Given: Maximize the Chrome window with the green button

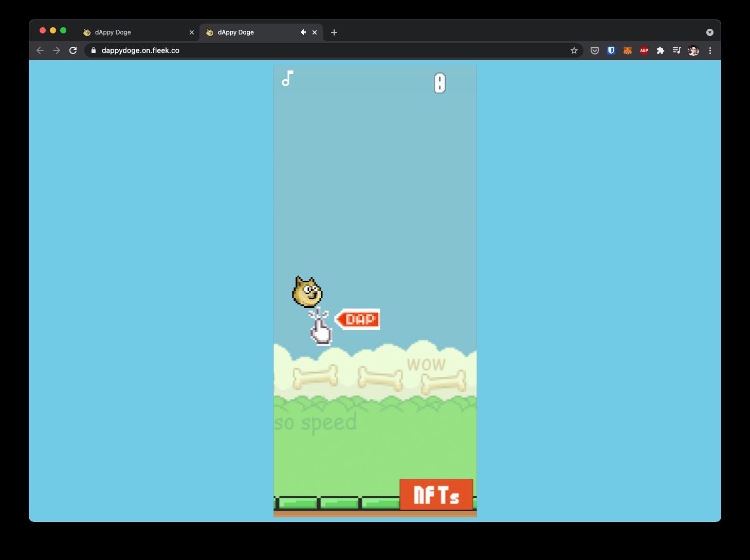Looking at the screenshot, I should 63,30.
